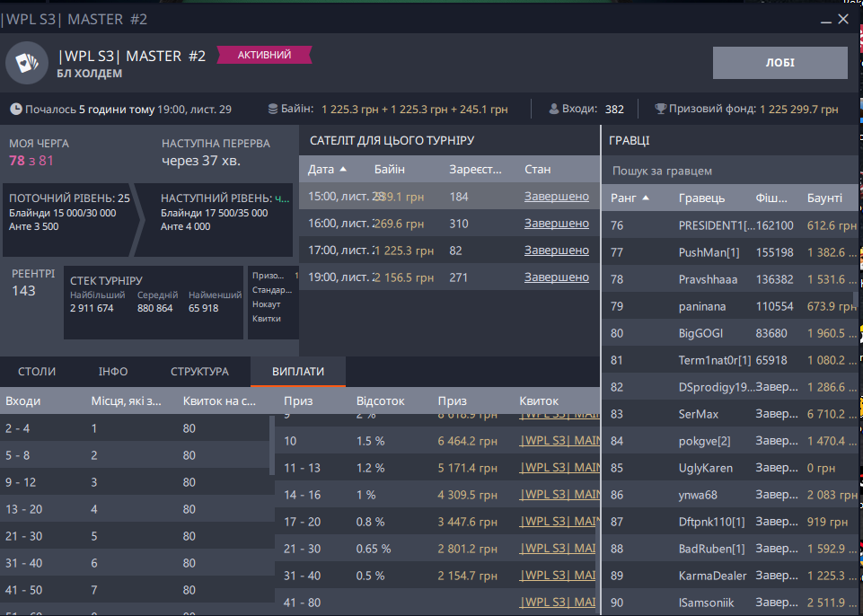Image resolution: width=863 pixels, height=616 pixels.
Task: Click the clock icon beside start time
Action: [15, 110]
